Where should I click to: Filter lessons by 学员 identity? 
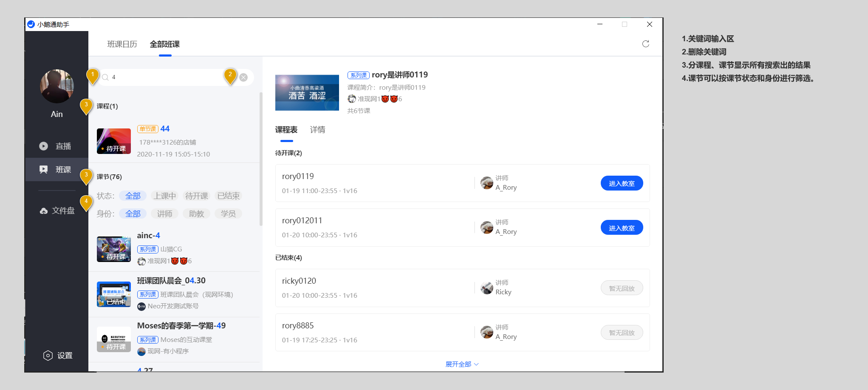[228, 214]
